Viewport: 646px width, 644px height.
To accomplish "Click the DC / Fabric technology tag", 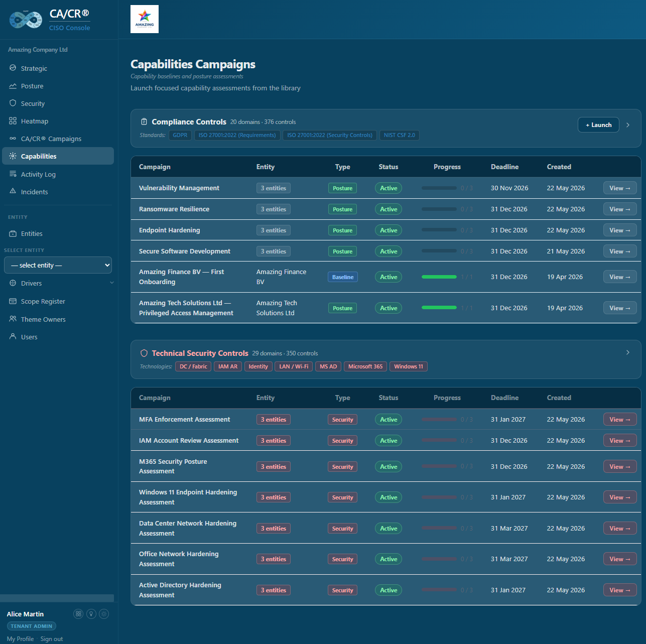I will click(x=193, y=366).
